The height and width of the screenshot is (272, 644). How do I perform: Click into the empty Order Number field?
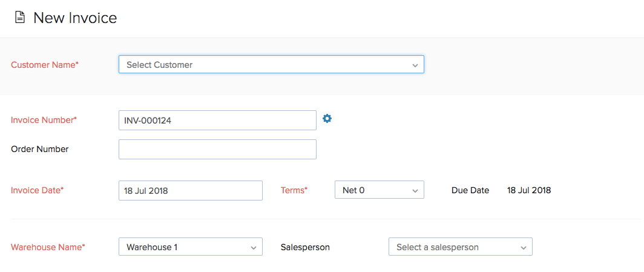217,149
